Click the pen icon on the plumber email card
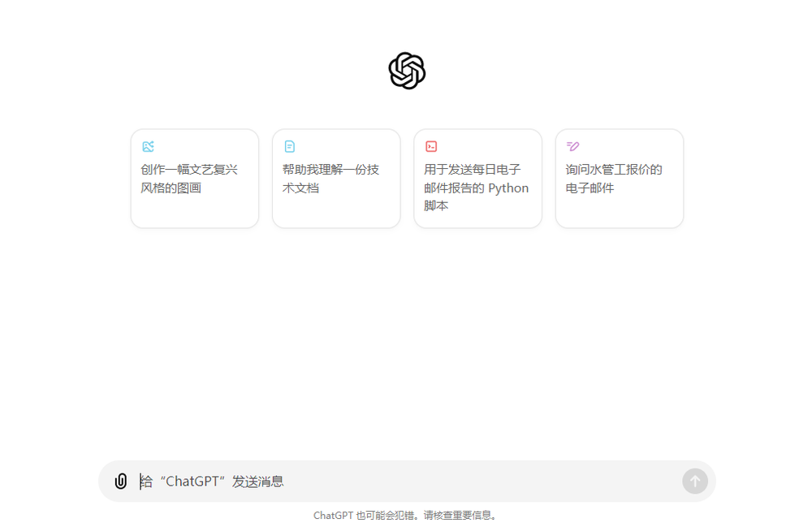 (572, 146)
